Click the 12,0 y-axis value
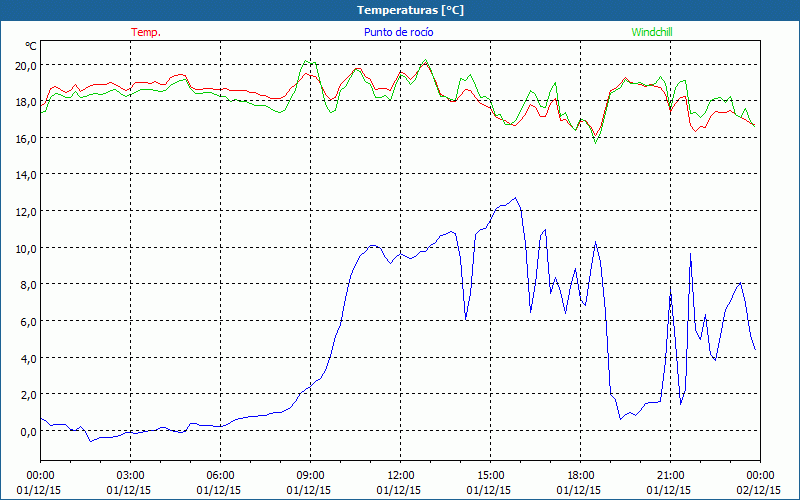The image size is (800, 500). [x=26, y=212]
